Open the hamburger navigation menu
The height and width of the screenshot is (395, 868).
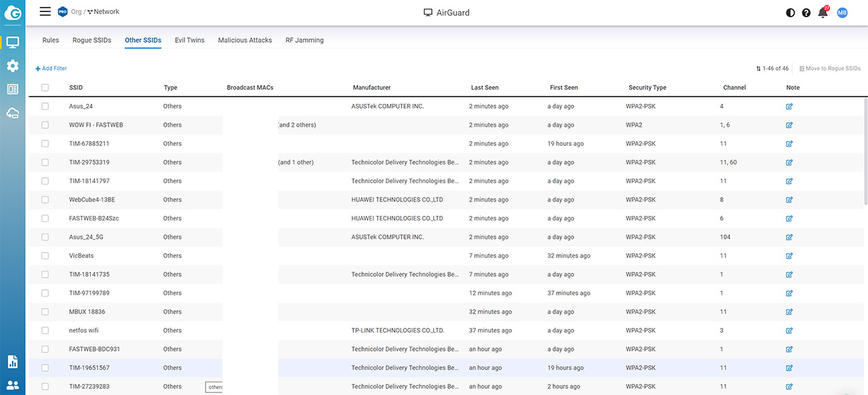tap(45, 12)
